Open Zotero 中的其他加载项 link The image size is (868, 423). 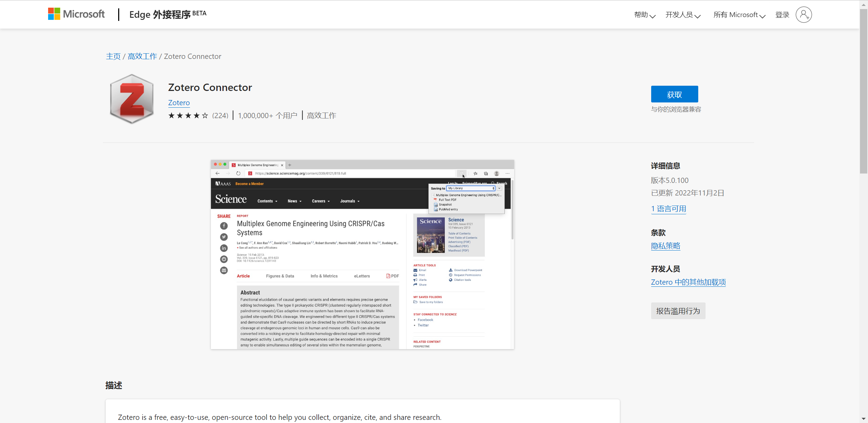click(688, 282)
